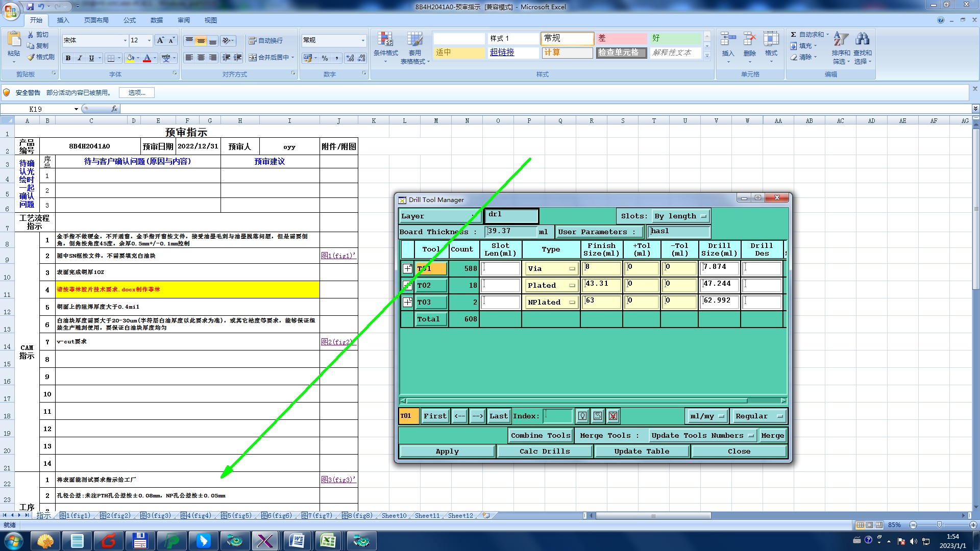Click the Board Thickness input field

tap(510, 232)
